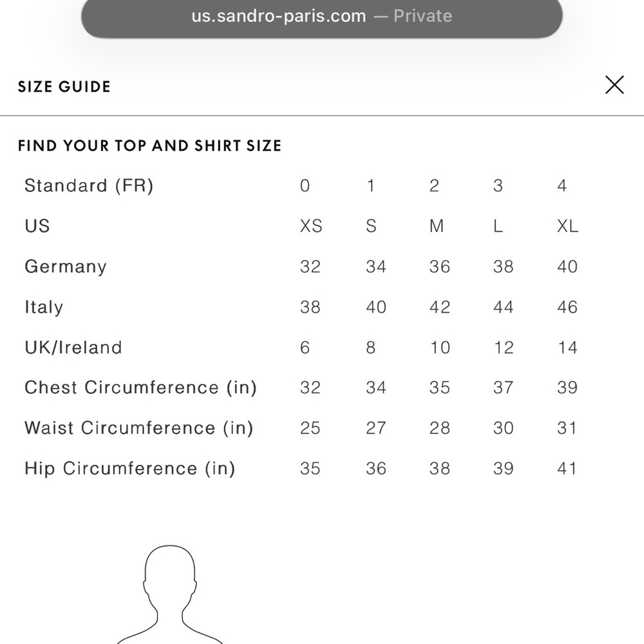
Task: Close the Size Guide panel
Action: click(x=614, y=85)
